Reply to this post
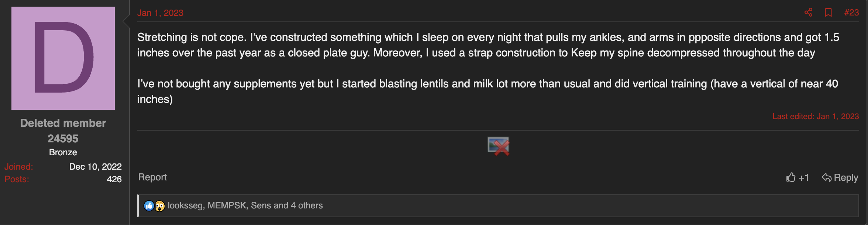Screen dimensions: 868x225 pyautogui.click(x=840, y=178)
